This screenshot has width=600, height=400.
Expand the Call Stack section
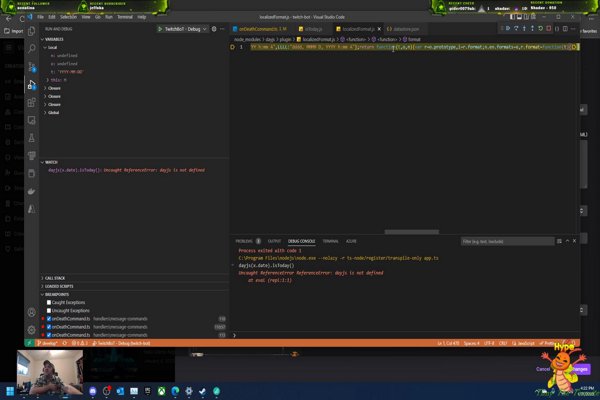click(54, 278)
